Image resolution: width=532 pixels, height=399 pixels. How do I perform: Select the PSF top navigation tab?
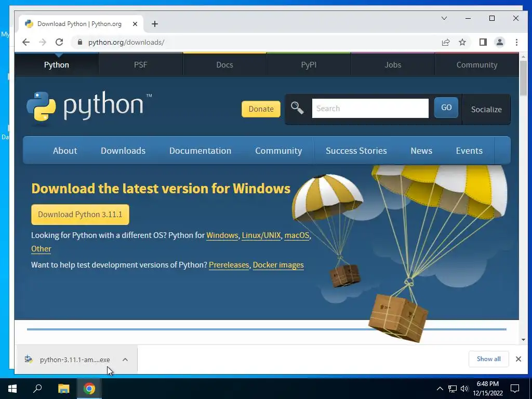[x=140, y=64]
